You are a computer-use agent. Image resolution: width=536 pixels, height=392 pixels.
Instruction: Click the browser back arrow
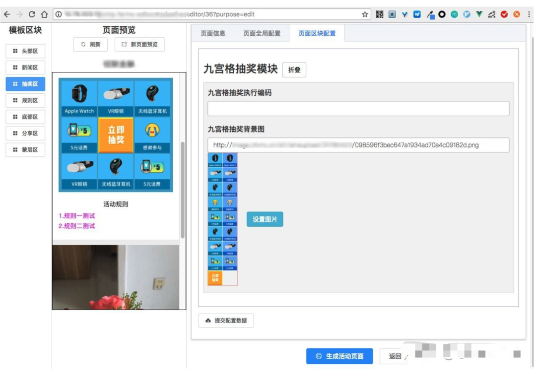tap(7, 14)
